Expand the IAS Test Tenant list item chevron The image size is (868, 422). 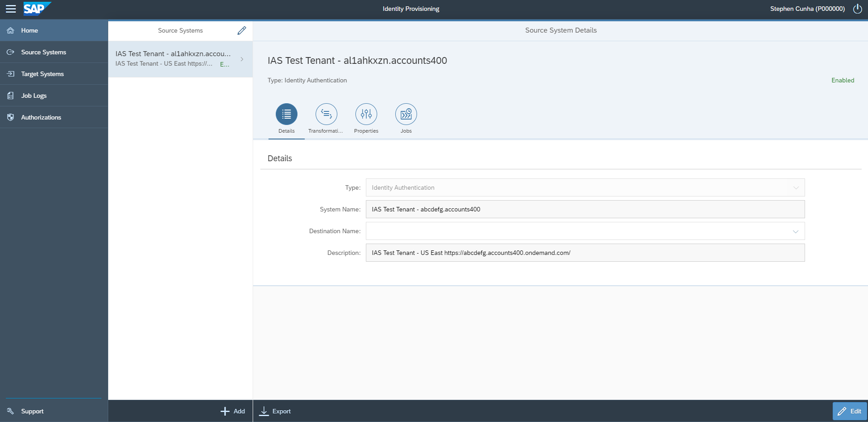pyautogui.click(x=242, y=59)
